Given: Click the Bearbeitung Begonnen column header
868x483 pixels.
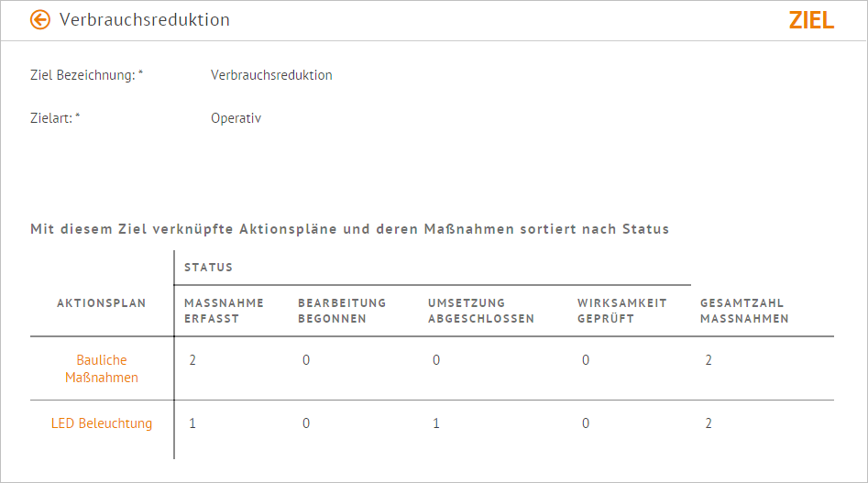Looking at the screenshot, I should pyautogui.click(x=342, y=311).
